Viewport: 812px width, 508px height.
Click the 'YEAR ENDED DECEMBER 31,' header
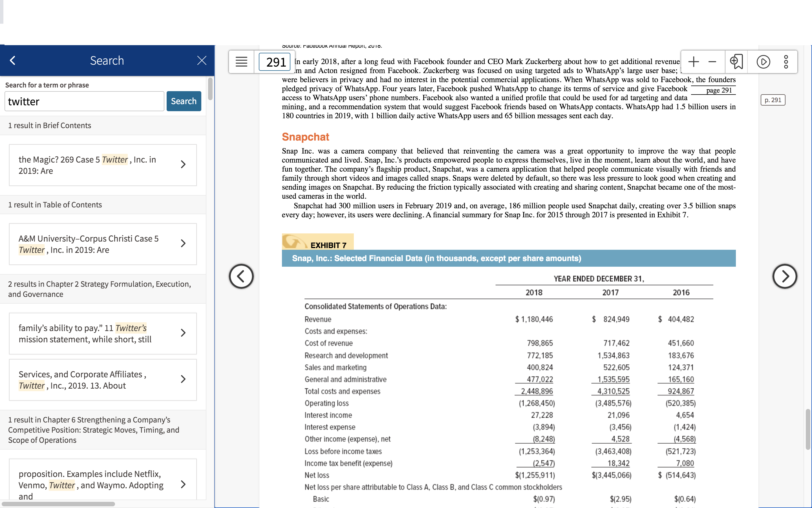tap(599, 279)
